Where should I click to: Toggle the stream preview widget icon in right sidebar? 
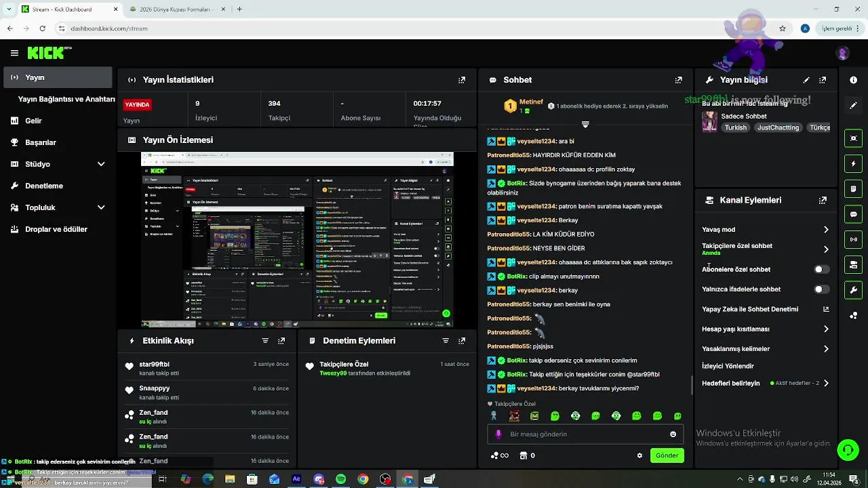tap(853, 138)
